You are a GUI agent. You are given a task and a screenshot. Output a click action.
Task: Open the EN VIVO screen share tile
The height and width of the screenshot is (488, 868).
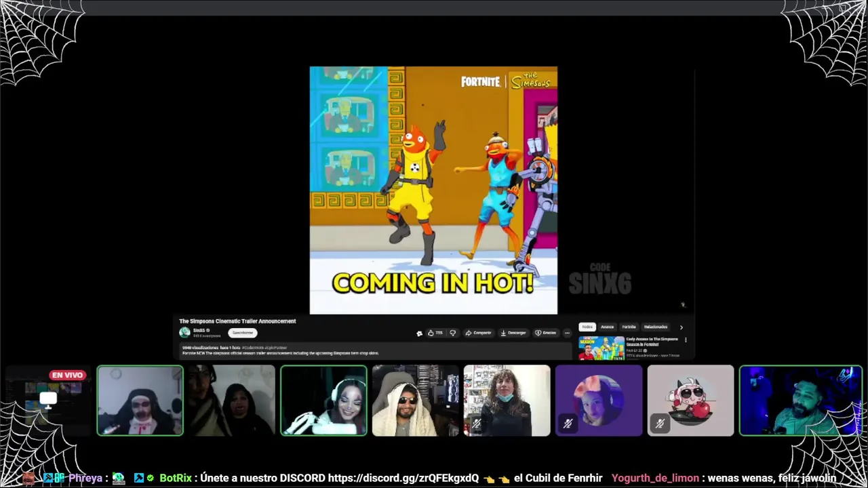[47, 401]
